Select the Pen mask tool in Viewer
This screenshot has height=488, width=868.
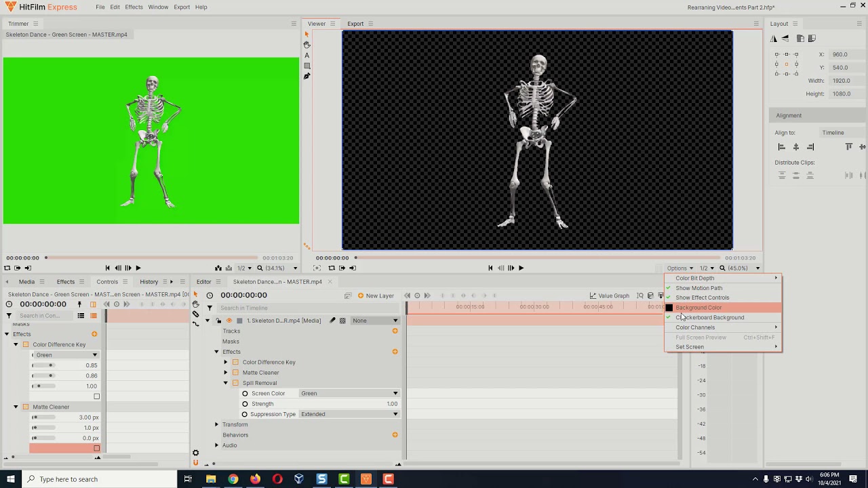coord(307,76)
